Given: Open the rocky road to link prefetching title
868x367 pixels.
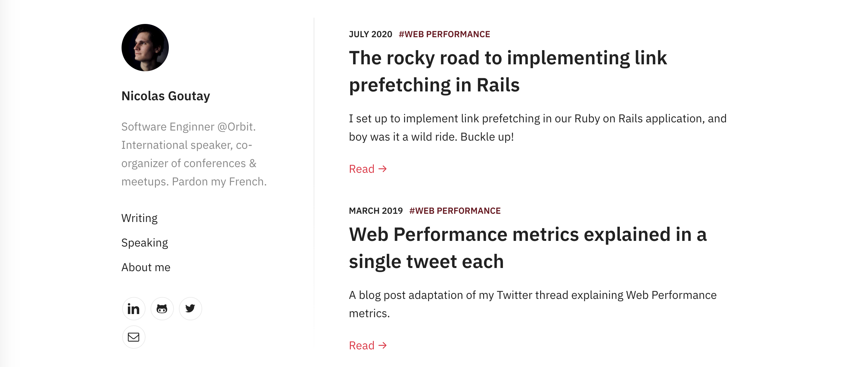Looking at the screenshot, I should [x=508, y=71].
